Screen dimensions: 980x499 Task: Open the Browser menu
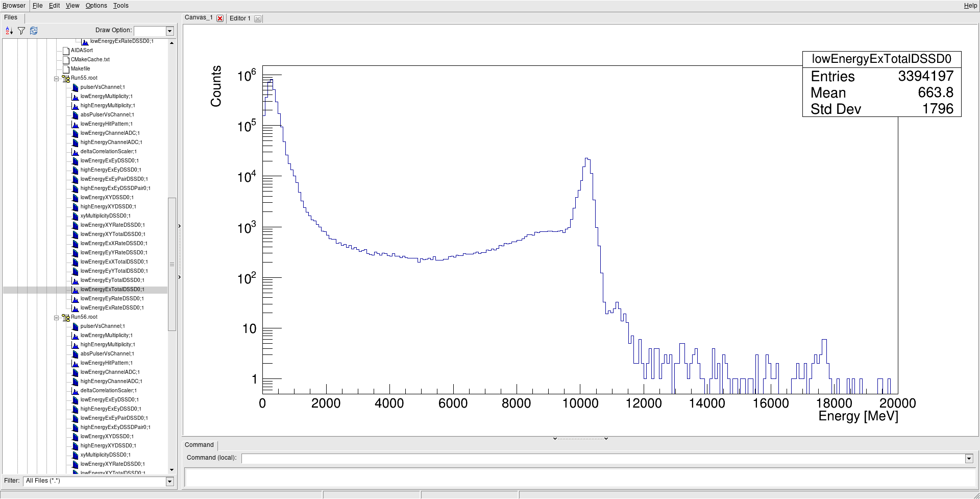[x=14, y=6]
